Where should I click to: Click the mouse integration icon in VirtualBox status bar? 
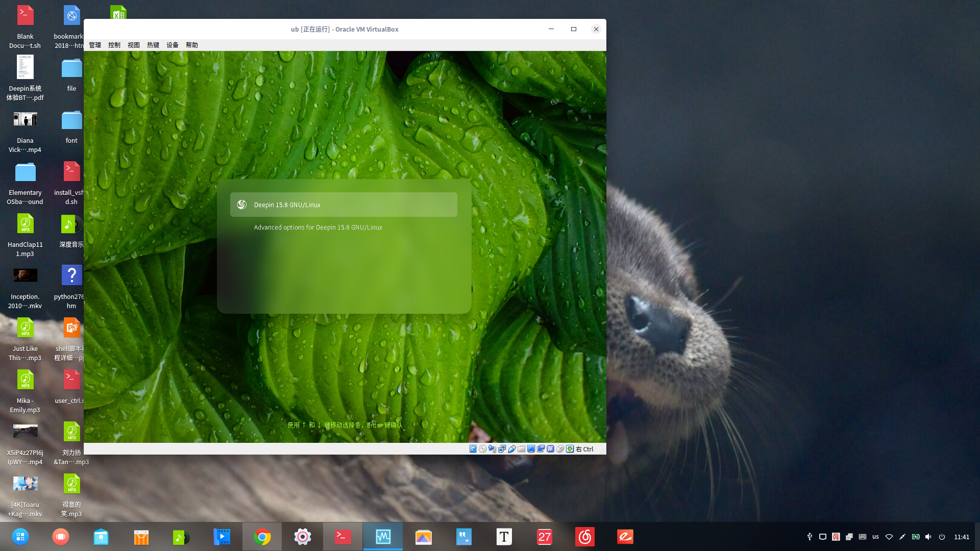560,449
